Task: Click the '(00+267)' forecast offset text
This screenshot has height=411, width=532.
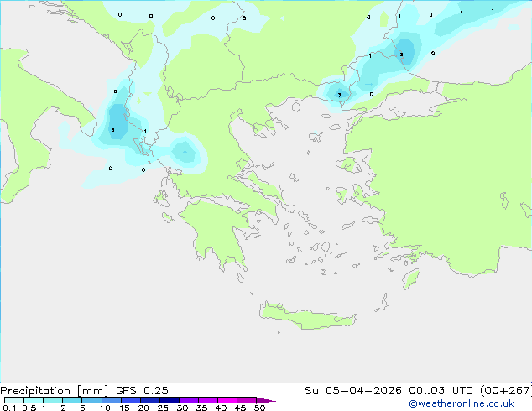Action: pos(505,391)
